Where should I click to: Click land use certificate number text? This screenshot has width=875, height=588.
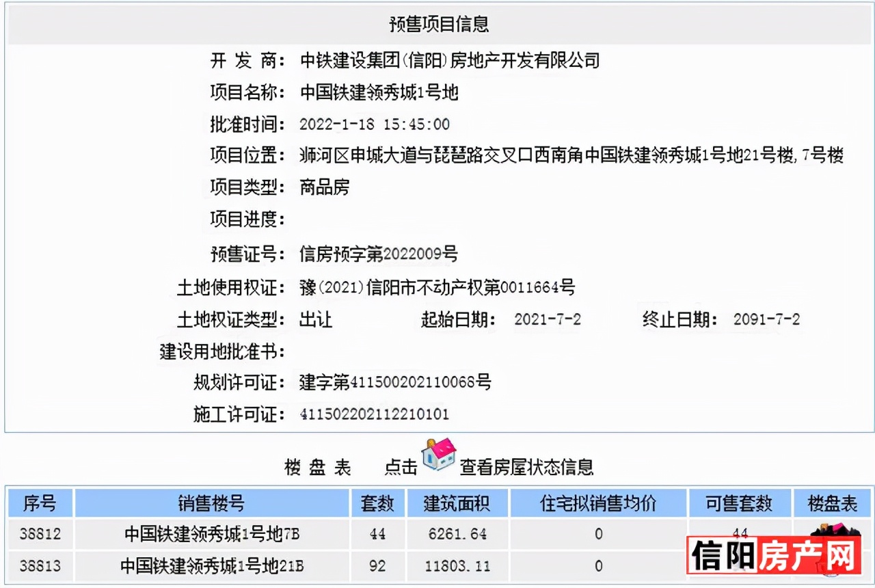(437, 286)
